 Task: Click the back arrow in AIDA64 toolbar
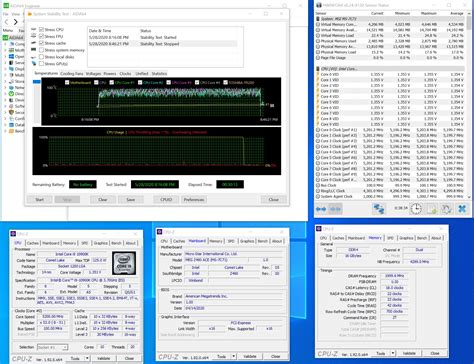coord(6,22)
